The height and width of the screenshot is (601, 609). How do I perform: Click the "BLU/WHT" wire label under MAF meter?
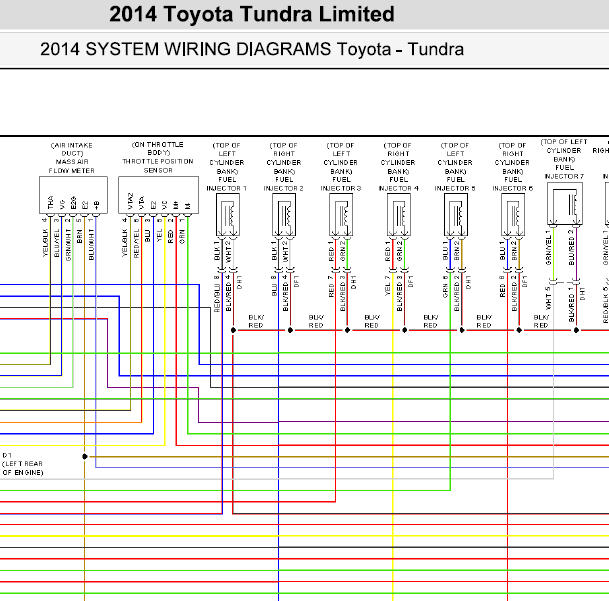[91, 244]
